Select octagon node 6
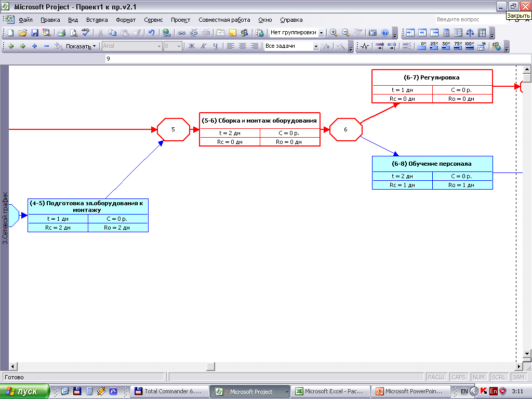 345,129
